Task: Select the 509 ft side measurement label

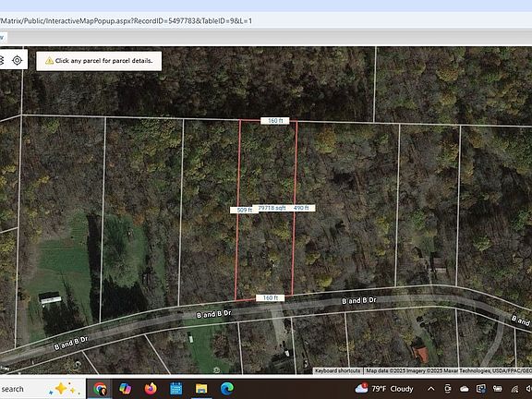Action: click(244, 210)
